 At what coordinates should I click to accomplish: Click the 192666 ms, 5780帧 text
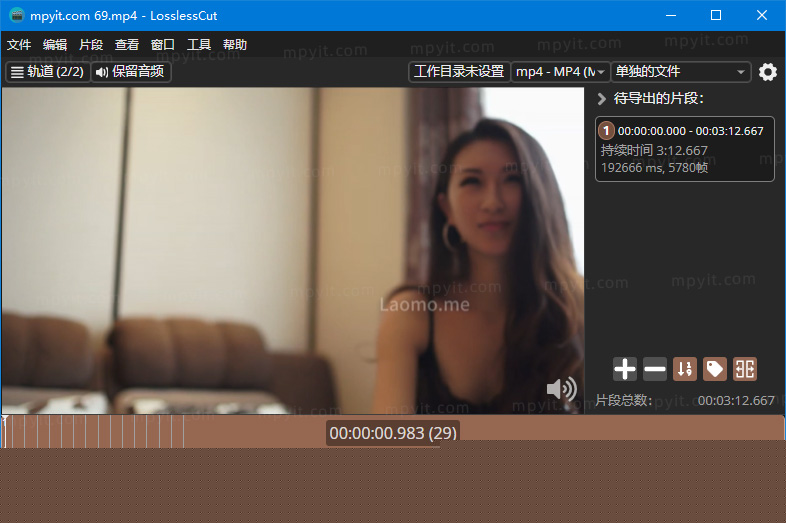tap(654, 167)
